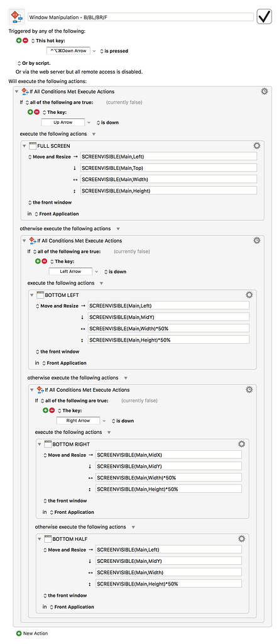Open gear menu of outermost If All Conditions action
279x644 pixels.
point(264,91)
